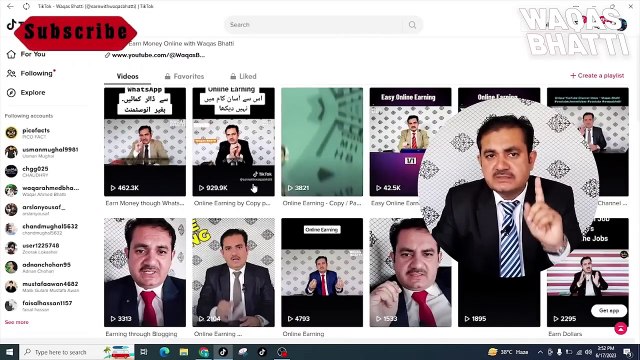Screen dimensions: 640x360
Task: Open Google Chrome from the taskbar
Action: [x=203, y=352]
